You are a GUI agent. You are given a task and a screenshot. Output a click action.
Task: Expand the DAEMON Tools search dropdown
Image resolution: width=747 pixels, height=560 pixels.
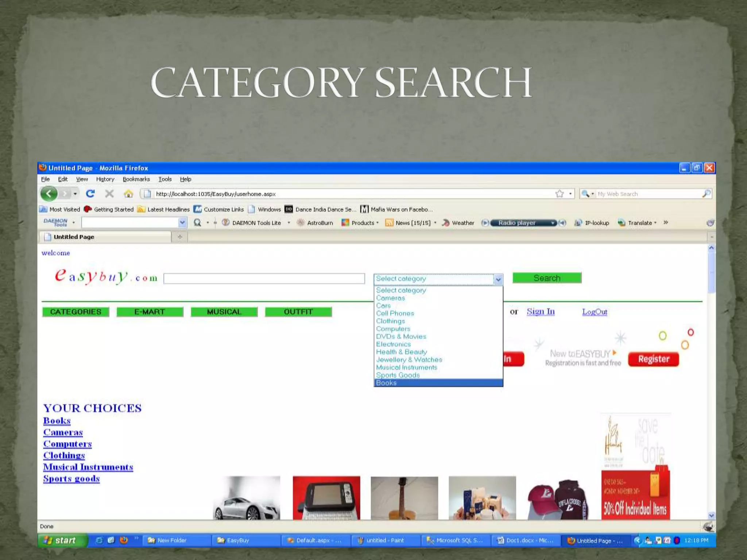(182, 222)
